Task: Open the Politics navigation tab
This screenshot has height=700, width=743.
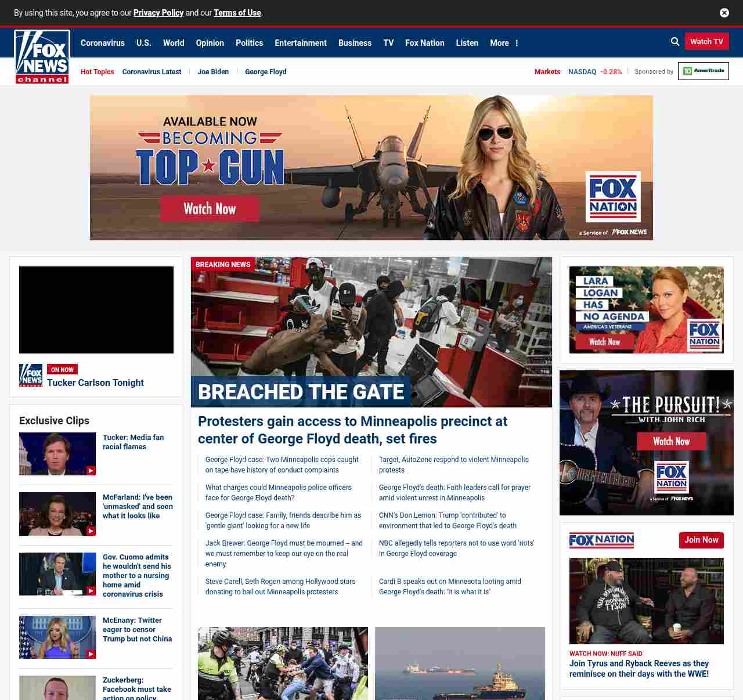Action: [249, 43]
